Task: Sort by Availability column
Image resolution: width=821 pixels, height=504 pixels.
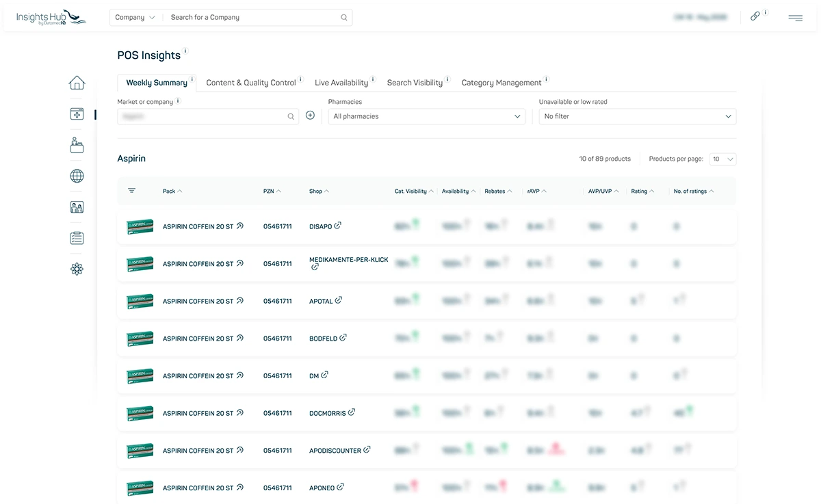Action: pyautogui.click(x=459, y=191)
